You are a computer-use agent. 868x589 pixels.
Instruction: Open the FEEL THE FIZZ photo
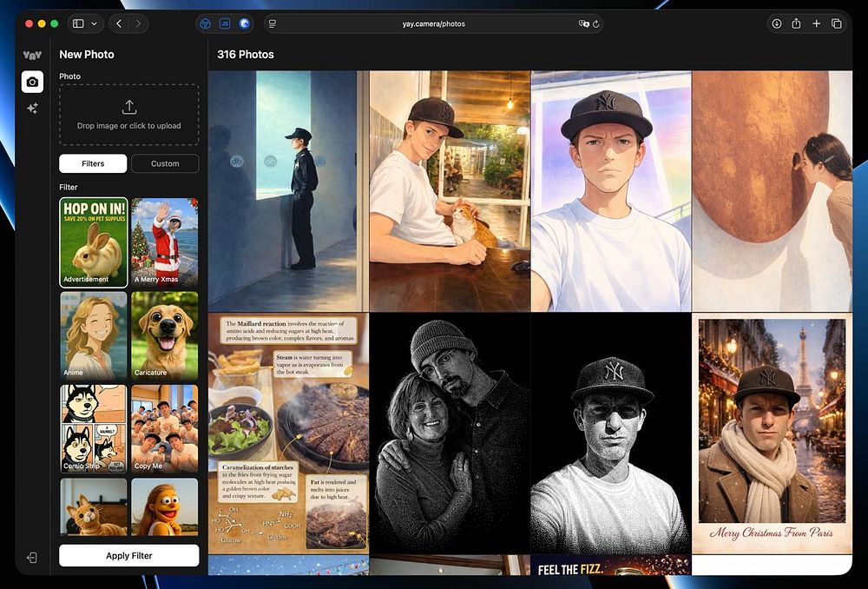tap(611, 566)
